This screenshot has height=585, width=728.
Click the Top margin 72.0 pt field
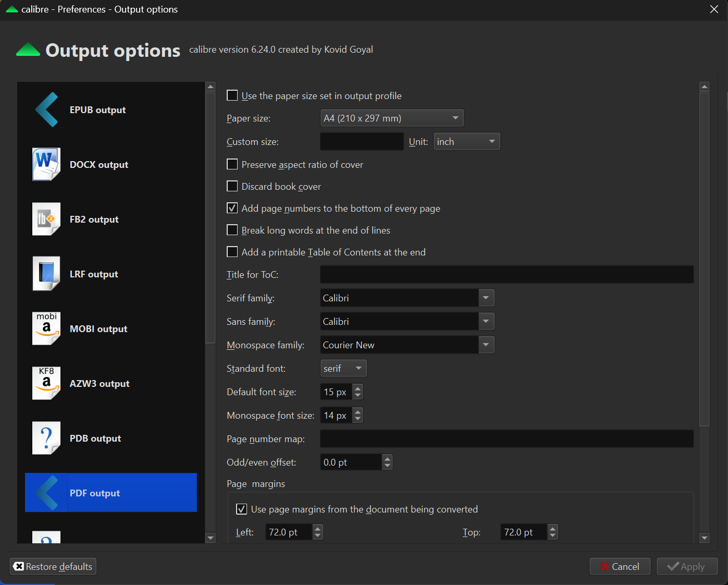pyautogui.click(x=524, y=532)
